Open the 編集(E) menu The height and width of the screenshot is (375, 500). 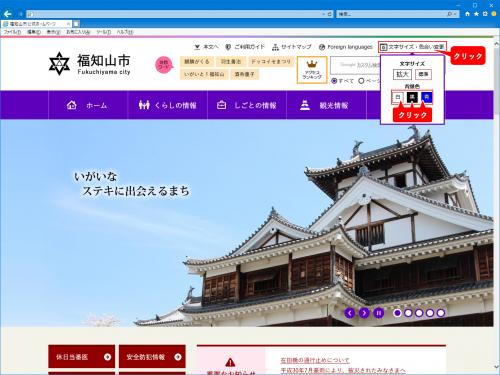34,32
